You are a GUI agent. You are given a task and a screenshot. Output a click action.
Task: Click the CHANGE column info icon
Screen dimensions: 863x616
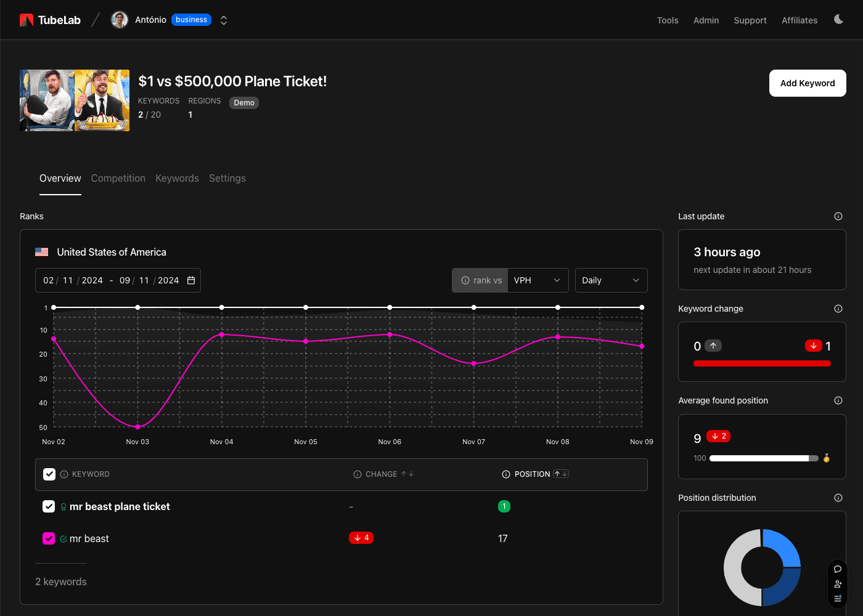tap(358, 474)
